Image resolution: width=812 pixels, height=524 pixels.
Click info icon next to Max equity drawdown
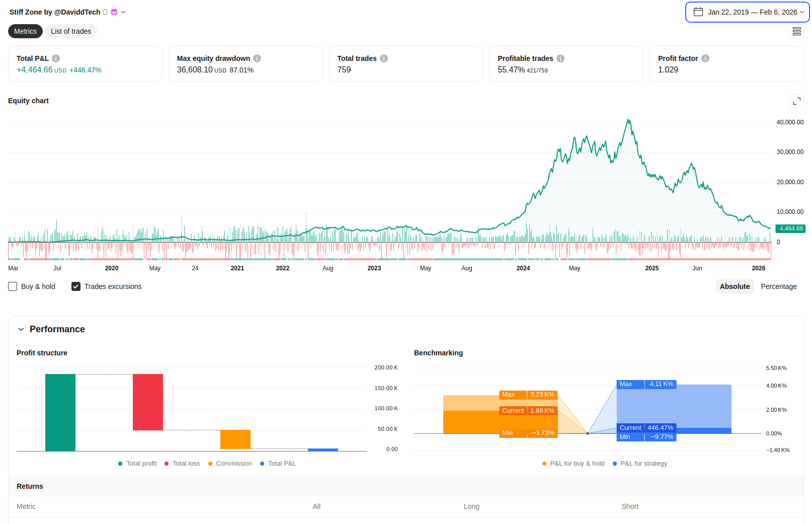click(257, 58)
